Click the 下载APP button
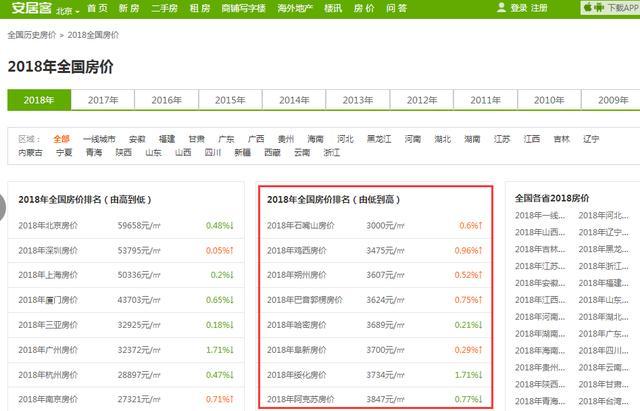This screenshot has width=640, height=411. pyautogui.click(x=611, y=8)
